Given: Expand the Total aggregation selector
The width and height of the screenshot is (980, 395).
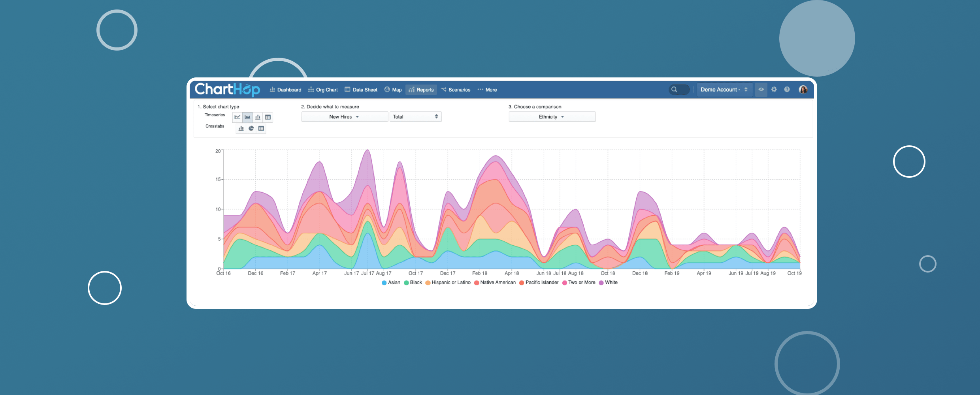Looking at the screenshot, I should tap(415, 117).
